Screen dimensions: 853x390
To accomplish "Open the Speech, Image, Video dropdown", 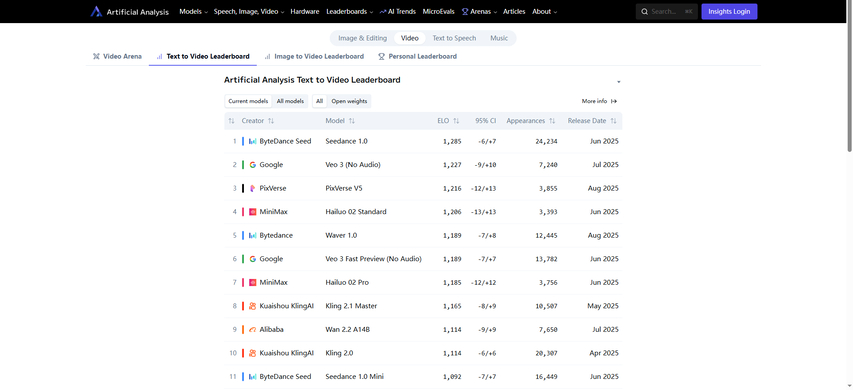I will tap(249, 11).
